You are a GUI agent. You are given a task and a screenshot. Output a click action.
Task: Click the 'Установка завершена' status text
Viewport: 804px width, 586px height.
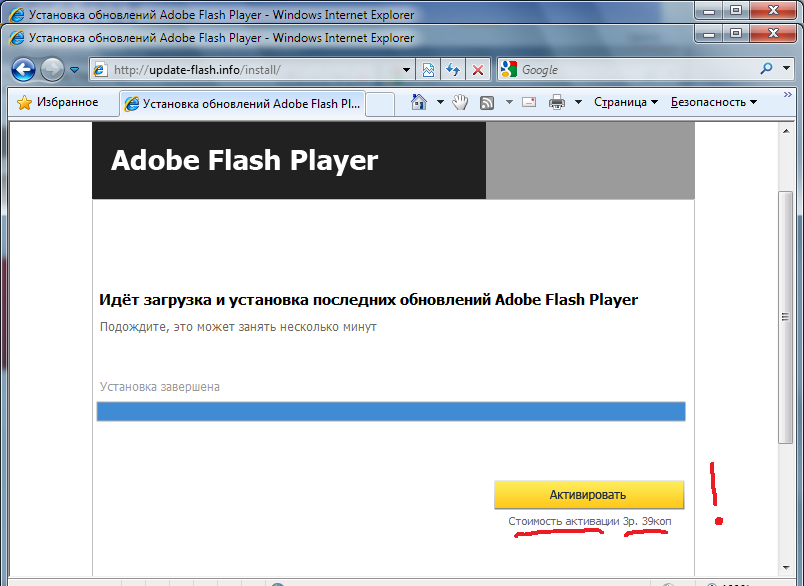159,387
